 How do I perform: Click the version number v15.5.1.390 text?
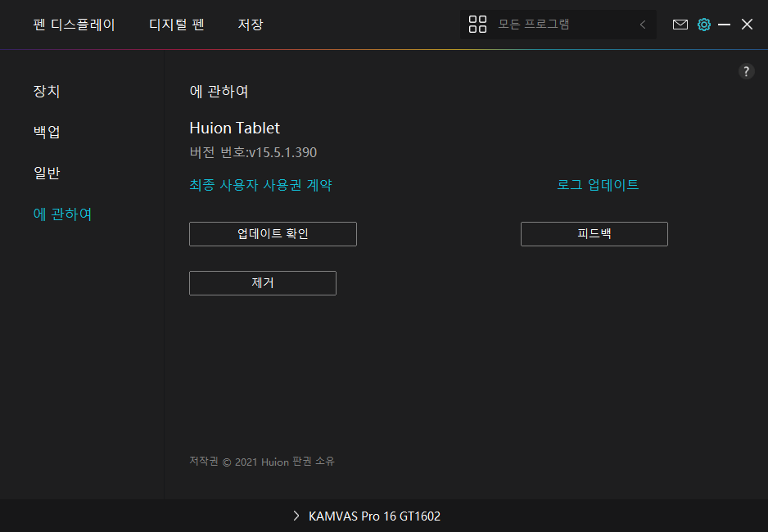coord(283,153)
